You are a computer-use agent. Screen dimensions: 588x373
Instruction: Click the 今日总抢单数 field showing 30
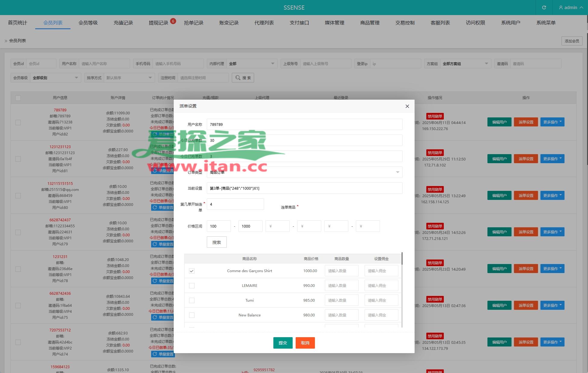[304, 140]
